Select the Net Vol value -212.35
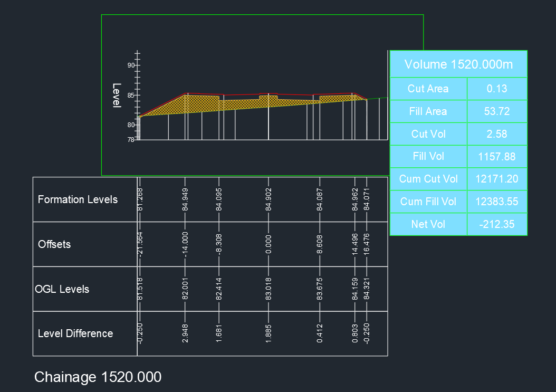The width and height of the screenshot is (556, 392). click(497, 224)
